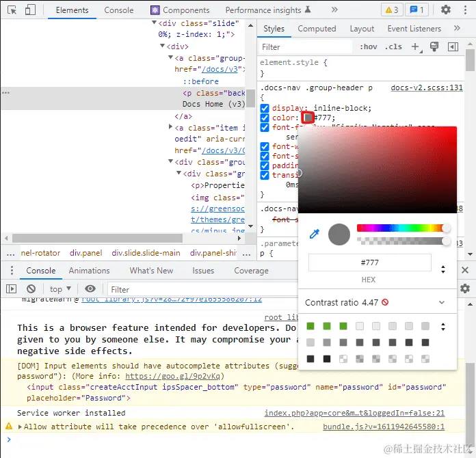This screenshot has width=476, height=458.
Task: Add new style rule plus icon
Action: click(416, 47)
